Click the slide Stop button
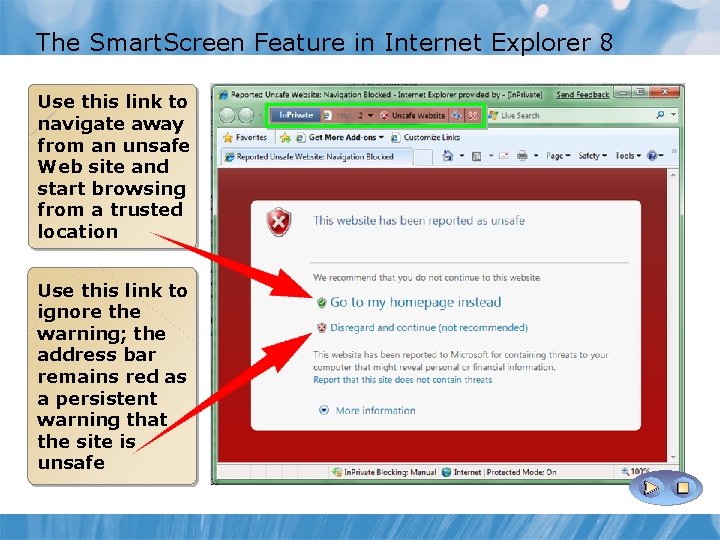 coord(682,487)
